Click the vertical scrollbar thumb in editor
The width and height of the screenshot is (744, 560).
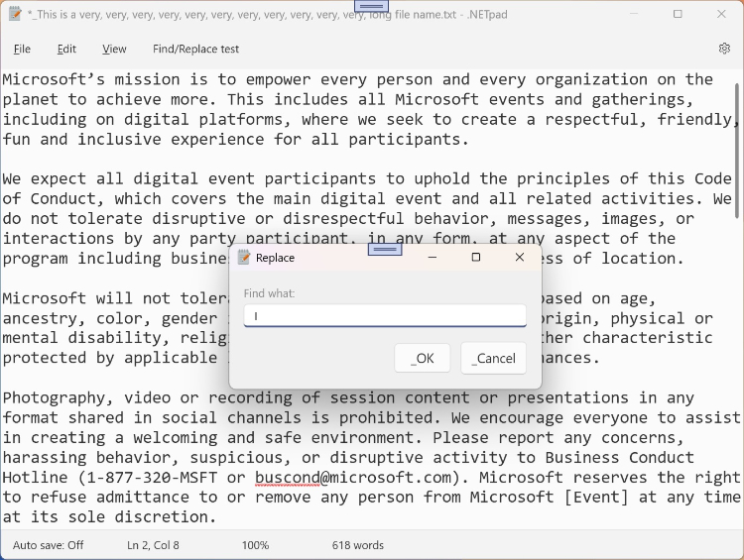click(x=737, y=151)
